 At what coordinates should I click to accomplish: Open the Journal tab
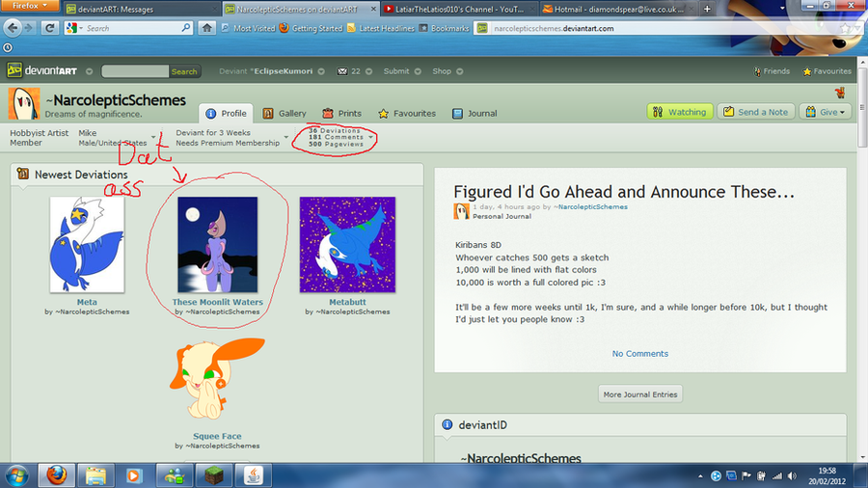475,114
